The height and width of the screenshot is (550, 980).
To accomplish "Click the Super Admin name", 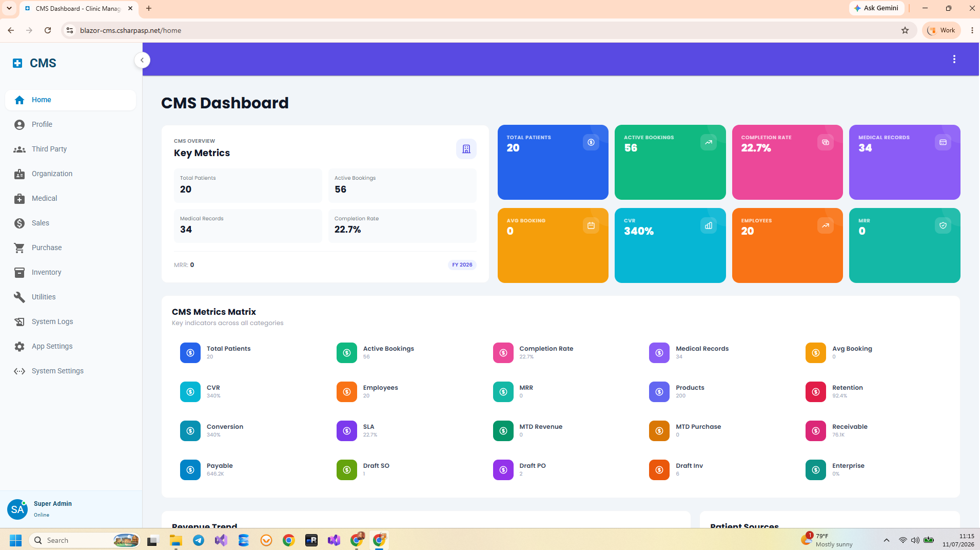I will pyautogui.click(x=53, y=504).
